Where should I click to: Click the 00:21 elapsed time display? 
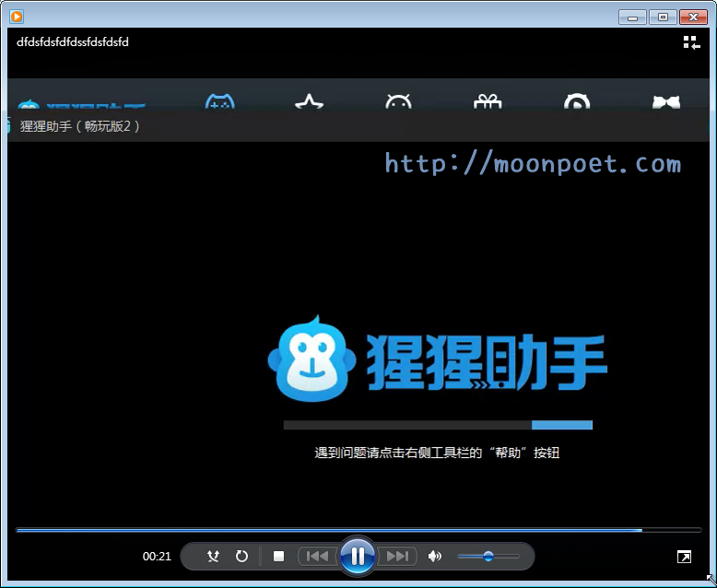pos(157,557)
